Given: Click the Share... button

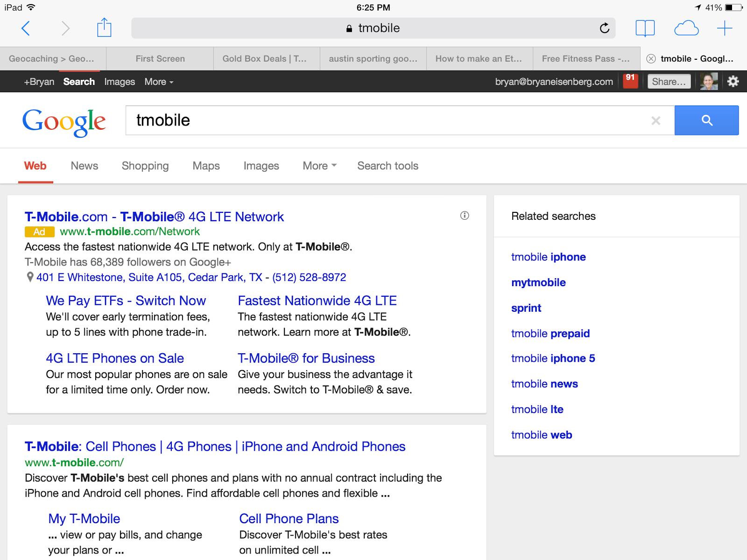Looking at the screenshot, I should pyautogui.click(x=669, y=82).
